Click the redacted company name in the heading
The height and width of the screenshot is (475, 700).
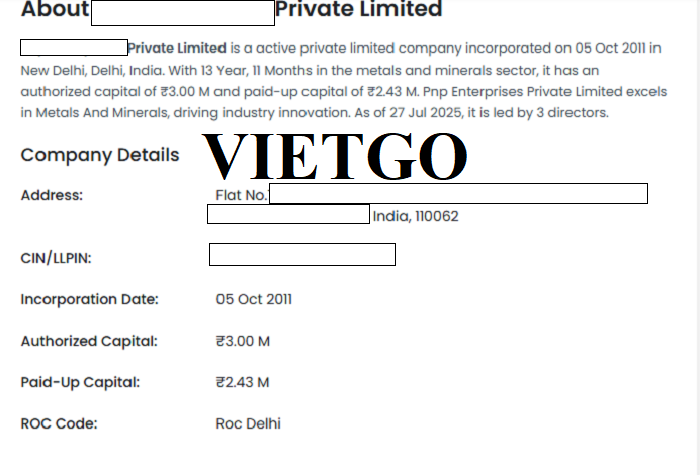[x=182, y=12]
